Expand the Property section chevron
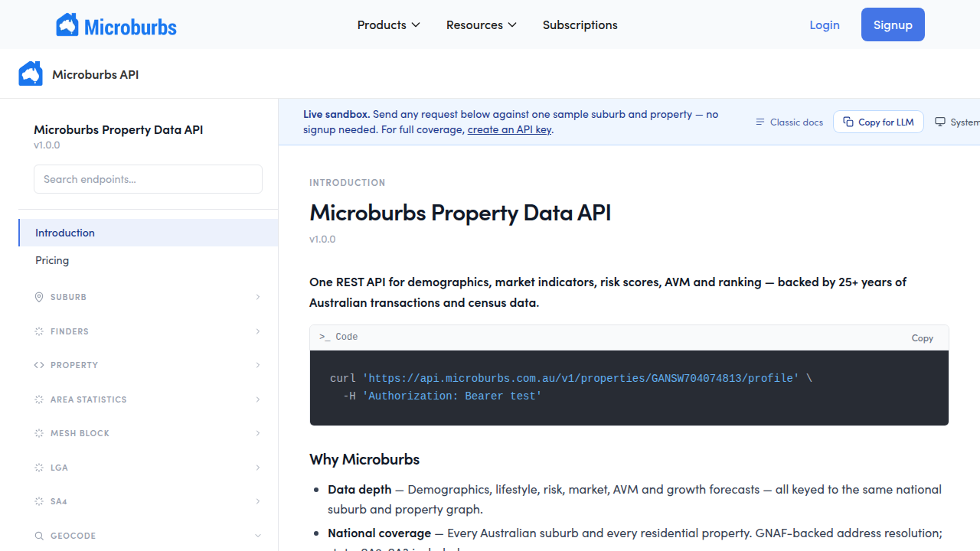Viewport: 980px width, 551px height. 258,365
